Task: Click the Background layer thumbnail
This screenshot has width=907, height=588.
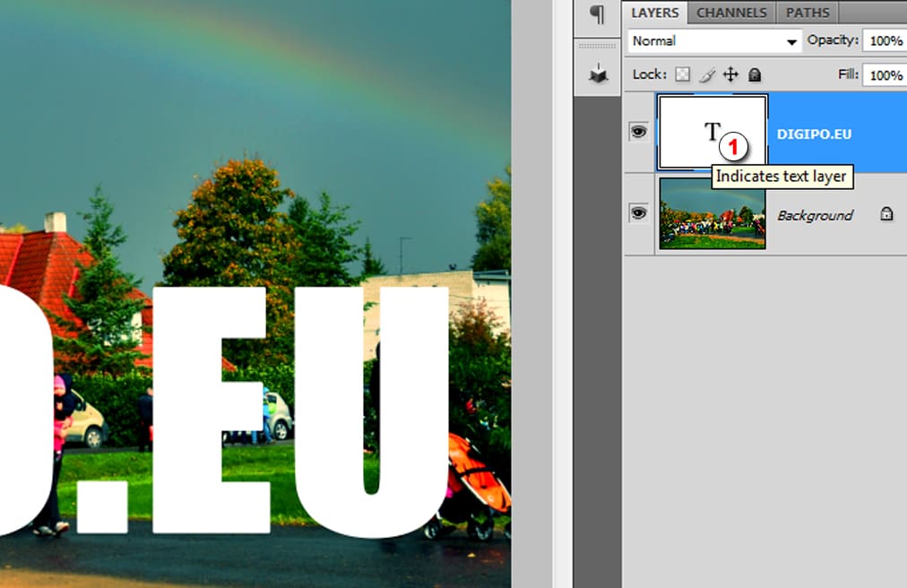Action: pos(713,213)
